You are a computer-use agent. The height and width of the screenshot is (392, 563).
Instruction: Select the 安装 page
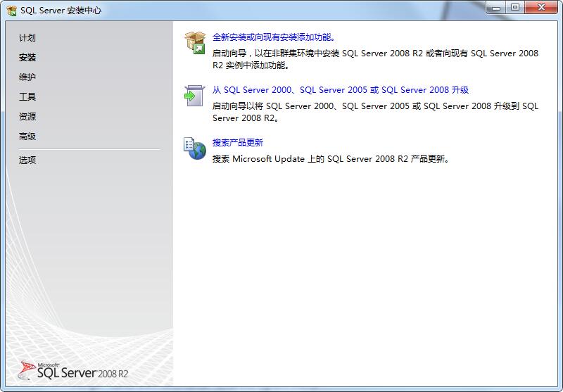(27, 58)
